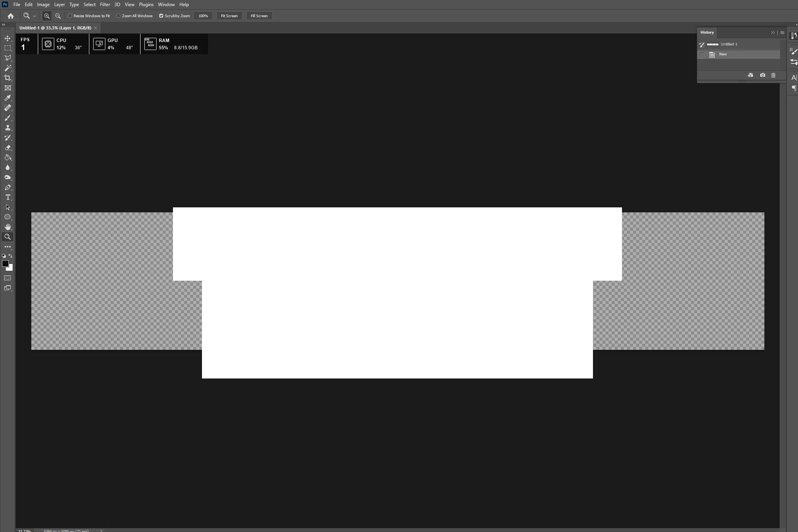The width and height of the screenshot is (798, 532).
Task: Select the Brush tool
Action: [8, 118]
